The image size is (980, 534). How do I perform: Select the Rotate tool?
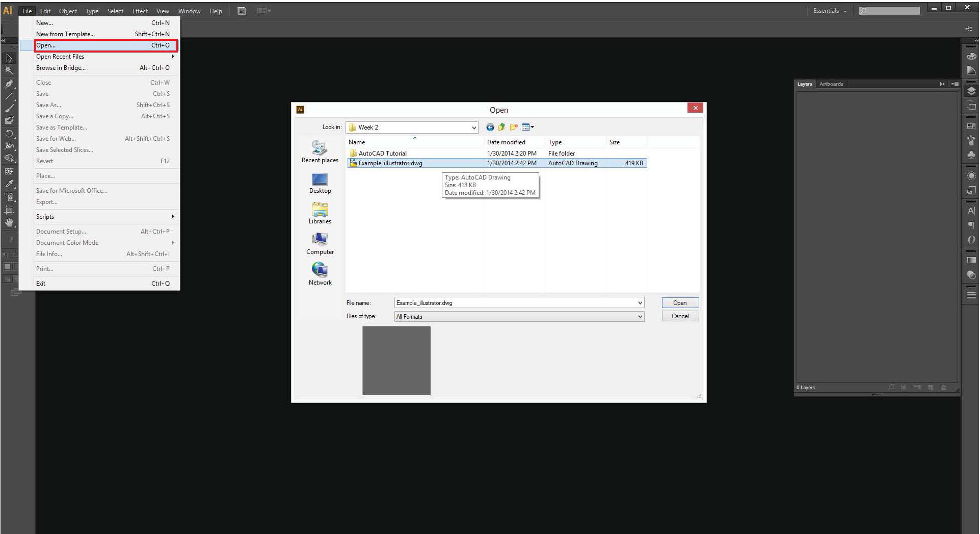point(9,134)
